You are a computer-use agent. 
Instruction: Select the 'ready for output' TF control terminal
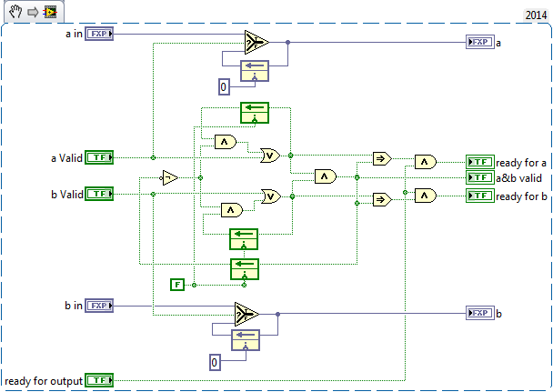[x=99, y=380]
